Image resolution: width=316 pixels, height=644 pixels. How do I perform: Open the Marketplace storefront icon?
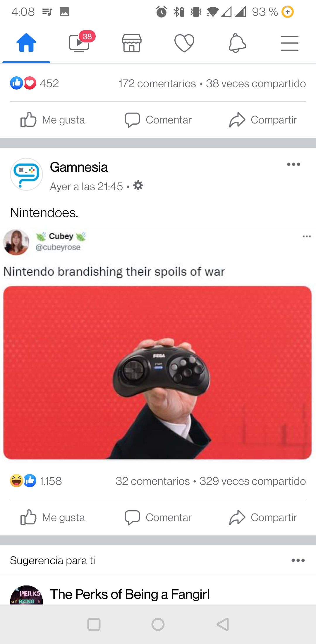[x=132, y=43]
